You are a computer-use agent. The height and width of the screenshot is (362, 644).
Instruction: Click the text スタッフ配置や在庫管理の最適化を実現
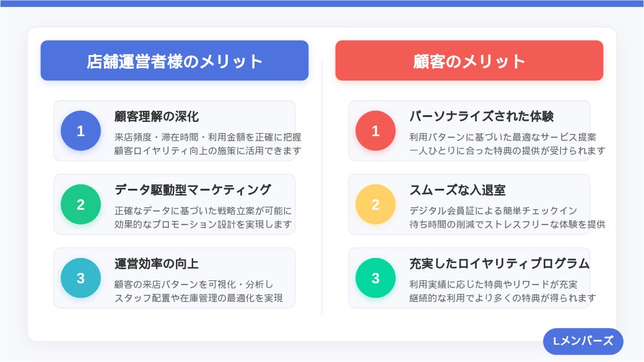tap(199, 298)
